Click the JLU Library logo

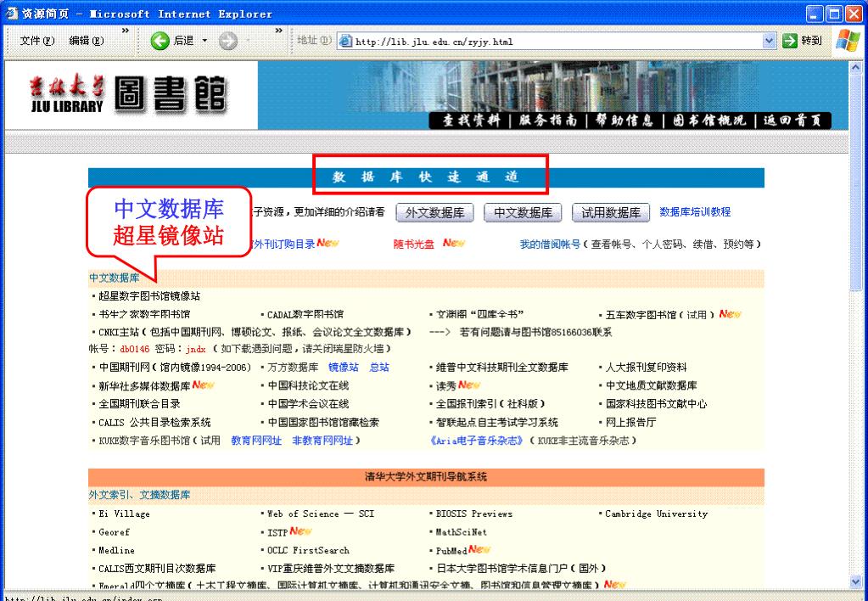click(x=128, y=94)
